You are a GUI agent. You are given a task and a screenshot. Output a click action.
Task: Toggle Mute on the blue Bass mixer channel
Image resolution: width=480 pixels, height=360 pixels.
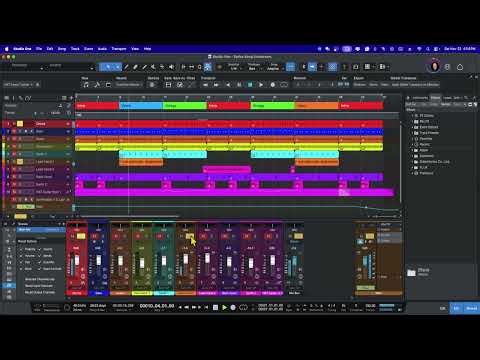(x=95, y=236)
